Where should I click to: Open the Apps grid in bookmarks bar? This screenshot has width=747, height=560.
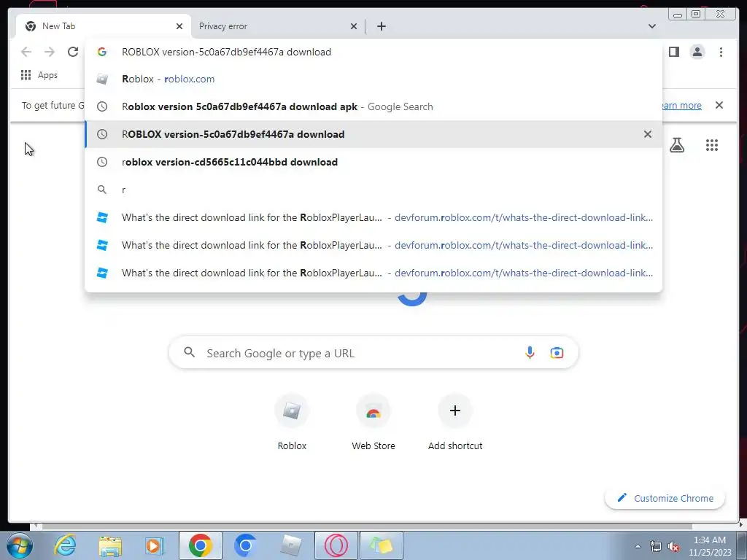pyautogui.click(x=39, y=75)
